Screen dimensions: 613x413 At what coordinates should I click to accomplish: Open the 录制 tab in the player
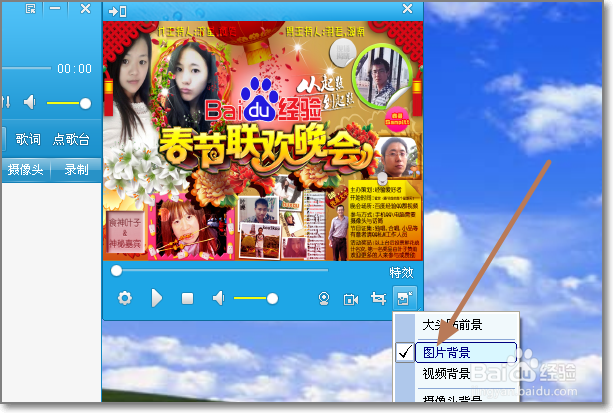77,170
